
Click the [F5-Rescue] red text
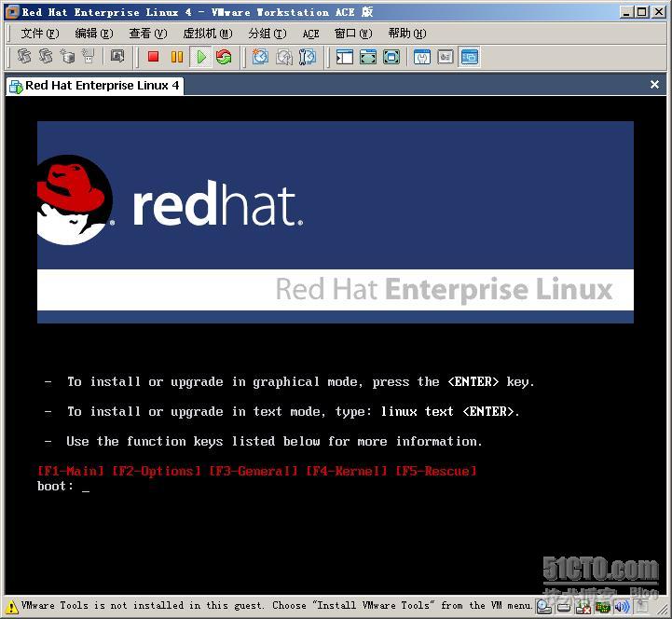(436, 471)
